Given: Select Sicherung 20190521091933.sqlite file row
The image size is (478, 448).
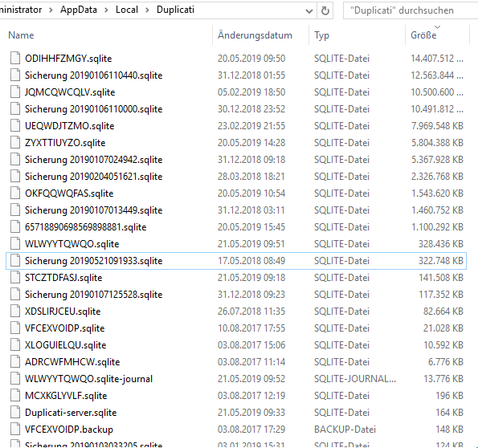Looking at the screenshot, I should coord(236,261).
